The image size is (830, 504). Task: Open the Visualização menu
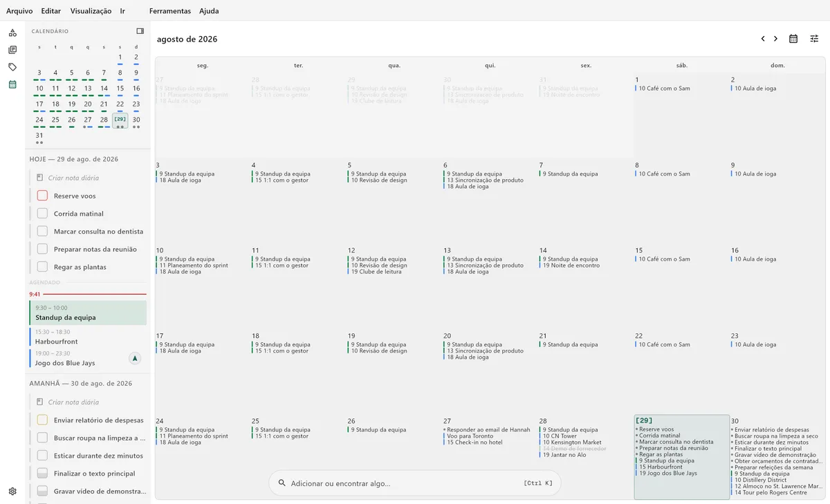[91, 11]
